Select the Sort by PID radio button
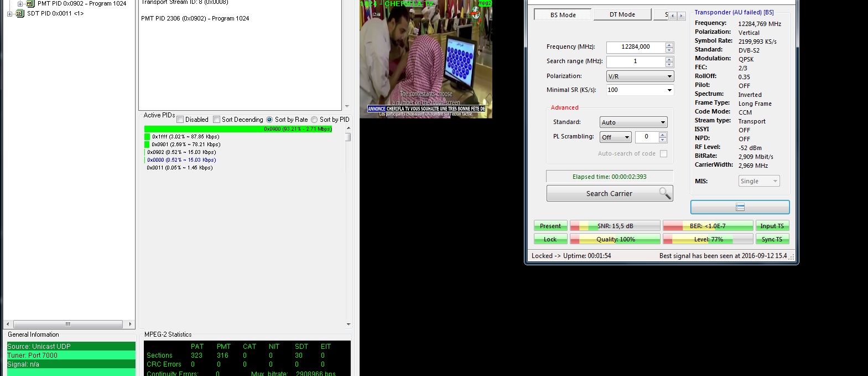This screenshot has width=868, height=376. [x=314, y=120]
